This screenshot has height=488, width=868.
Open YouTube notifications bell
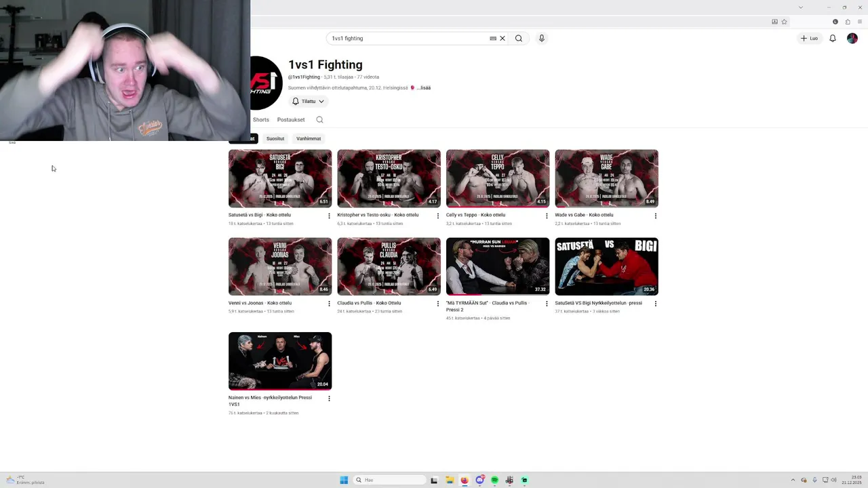[833, 39]
